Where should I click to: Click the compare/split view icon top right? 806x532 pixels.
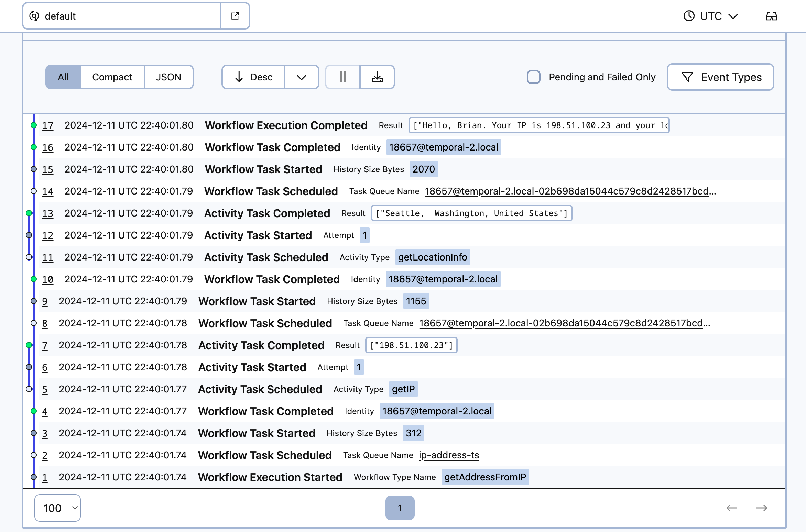tap(772, 16)
